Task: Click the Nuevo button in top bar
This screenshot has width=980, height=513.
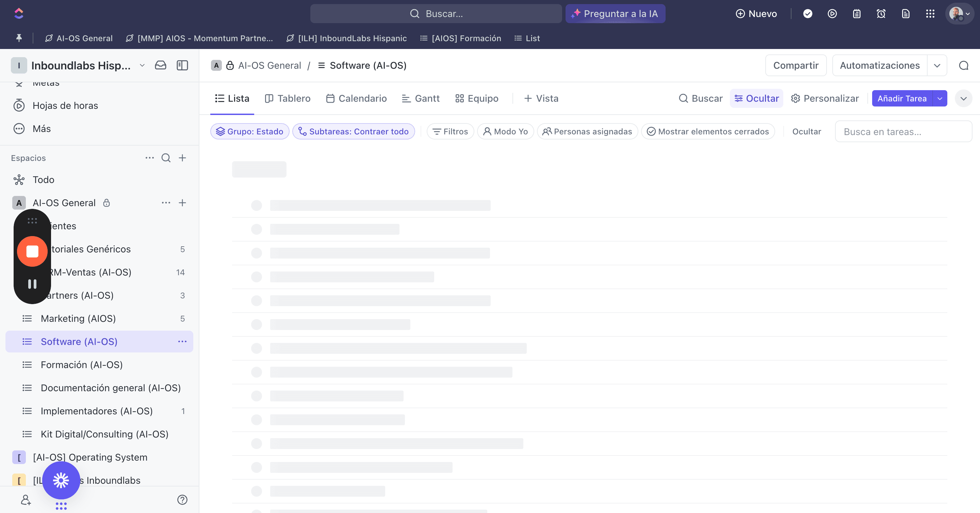Action: pyautogui.click(x=756, y=14)
